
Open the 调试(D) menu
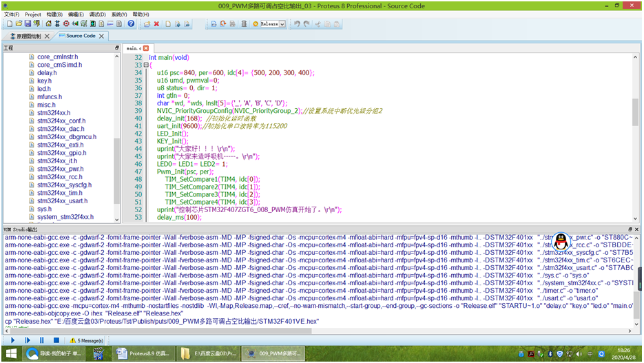point(98,14)
